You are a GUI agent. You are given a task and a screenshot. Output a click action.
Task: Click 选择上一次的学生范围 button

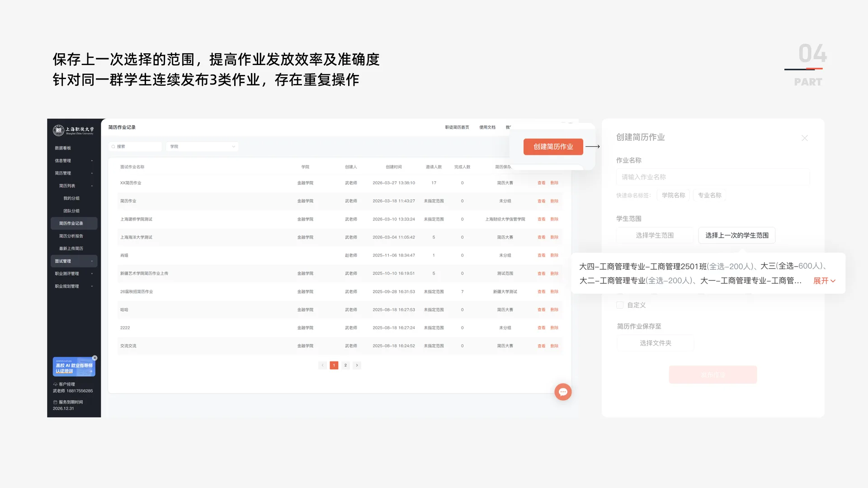[x=737, y=235]
